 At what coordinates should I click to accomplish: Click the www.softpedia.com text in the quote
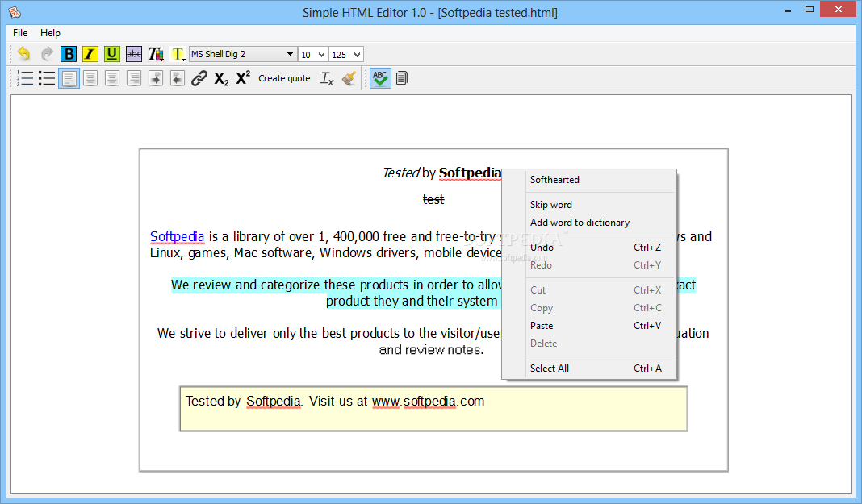(428, 402)
